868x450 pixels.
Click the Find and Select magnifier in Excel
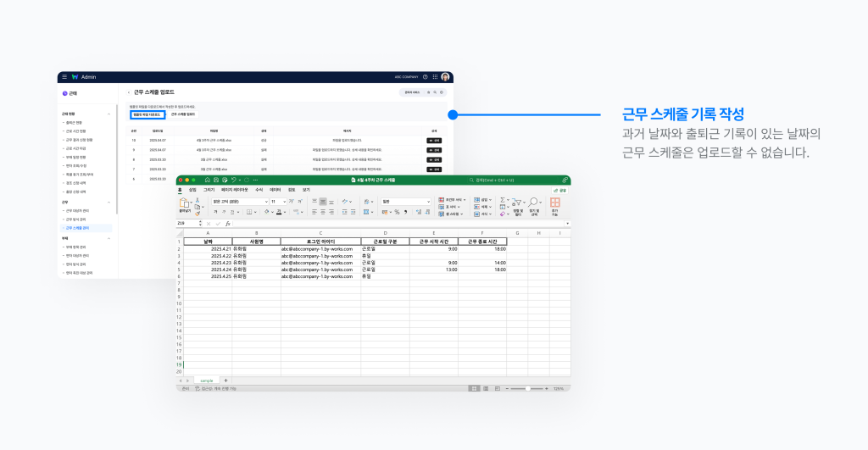(x=533, y=203)
